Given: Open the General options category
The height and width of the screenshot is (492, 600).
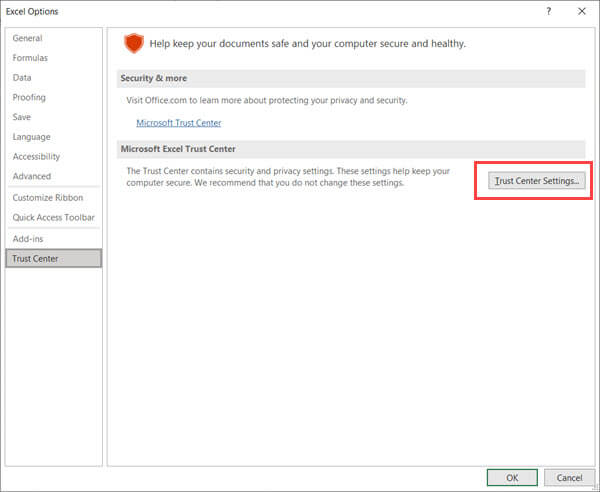Looking at the screenshot, I should click(27, 38).
